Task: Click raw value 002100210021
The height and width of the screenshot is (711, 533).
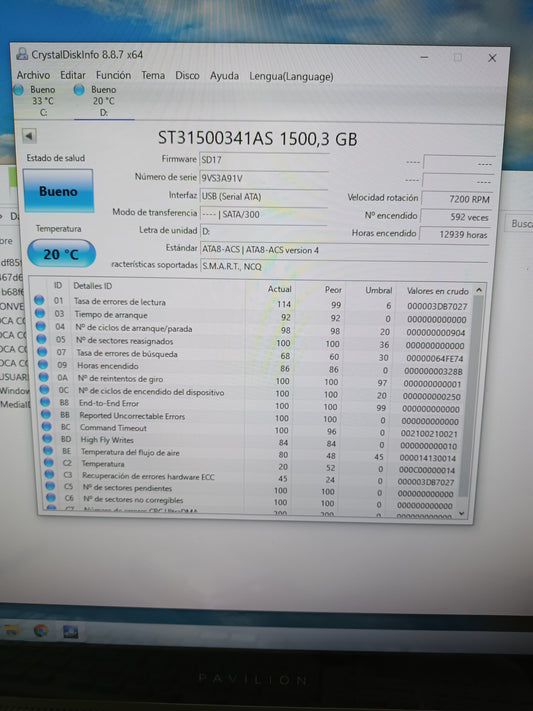Action: point(429,434)
